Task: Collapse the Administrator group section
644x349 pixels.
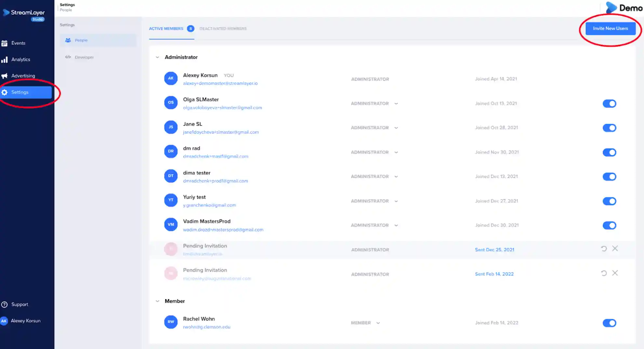Action: 157,57
